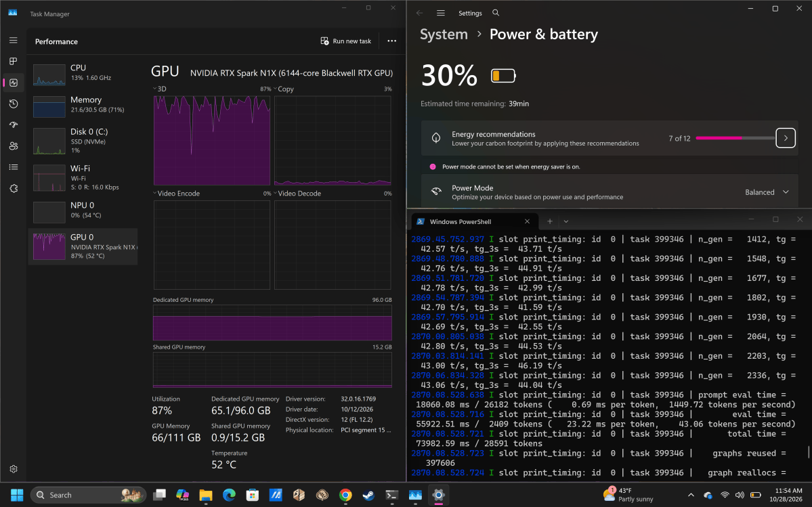Click the taskbar Search box
The height and width of the screenshot is (507, 812).
tap(89, 495)
